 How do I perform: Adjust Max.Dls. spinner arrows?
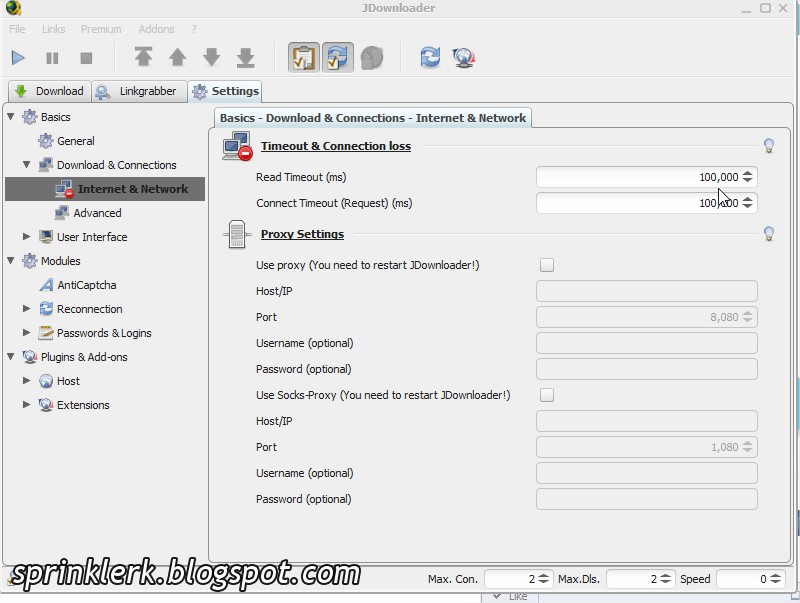pos(665,579)
